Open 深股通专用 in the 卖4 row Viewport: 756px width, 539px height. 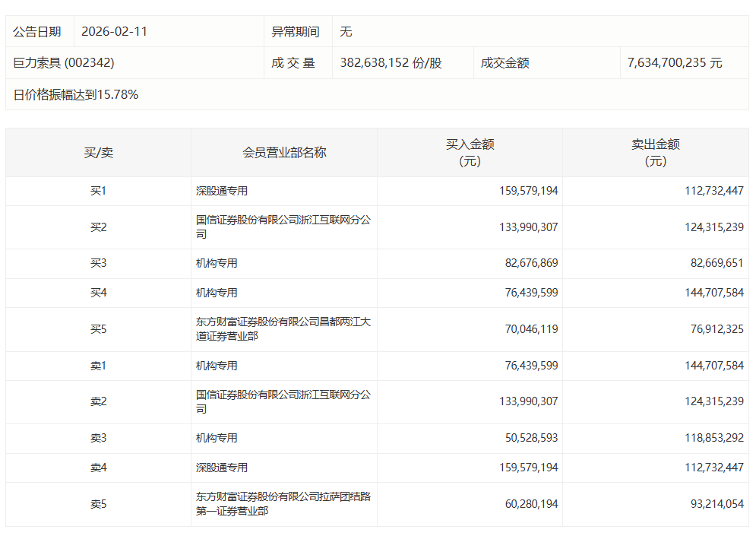[222, 468]
